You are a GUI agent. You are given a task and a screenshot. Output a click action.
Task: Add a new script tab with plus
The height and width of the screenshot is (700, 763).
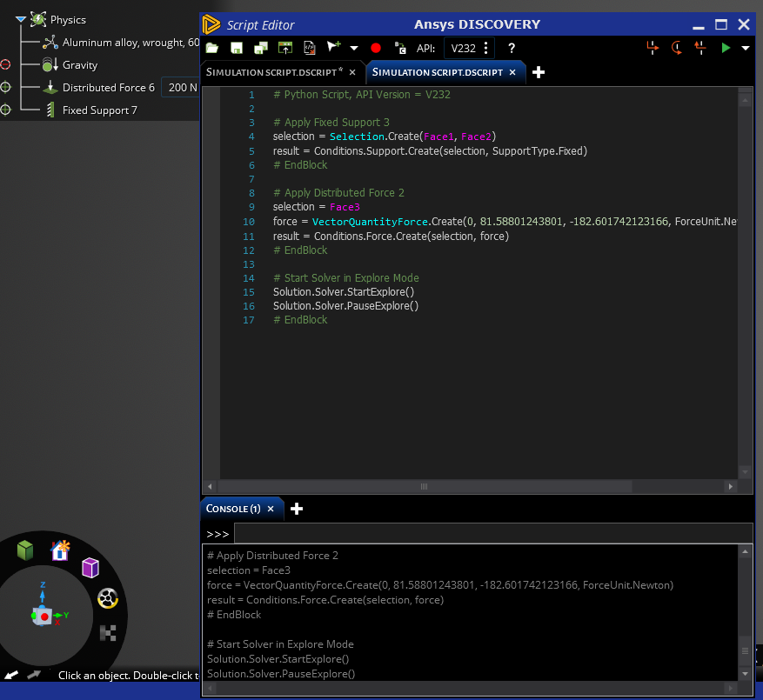pos(539,72)
